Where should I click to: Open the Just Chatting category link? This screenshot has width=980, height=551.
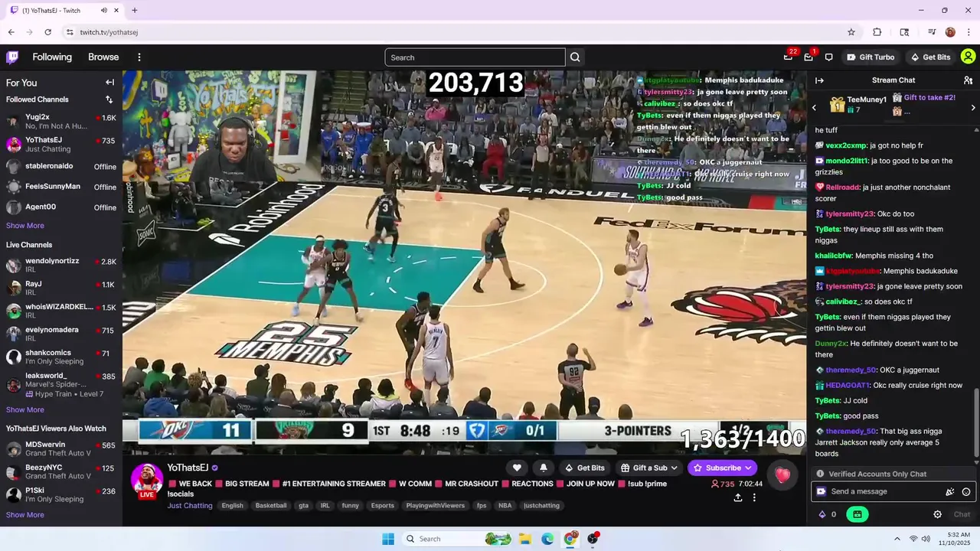(x=190, y=506)
